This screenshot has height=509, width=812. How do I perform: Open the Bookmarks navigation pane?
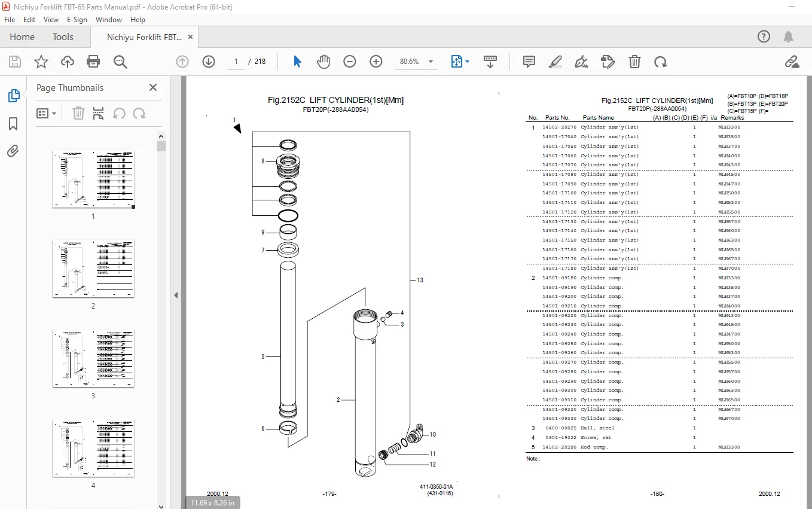click(13, 124)
